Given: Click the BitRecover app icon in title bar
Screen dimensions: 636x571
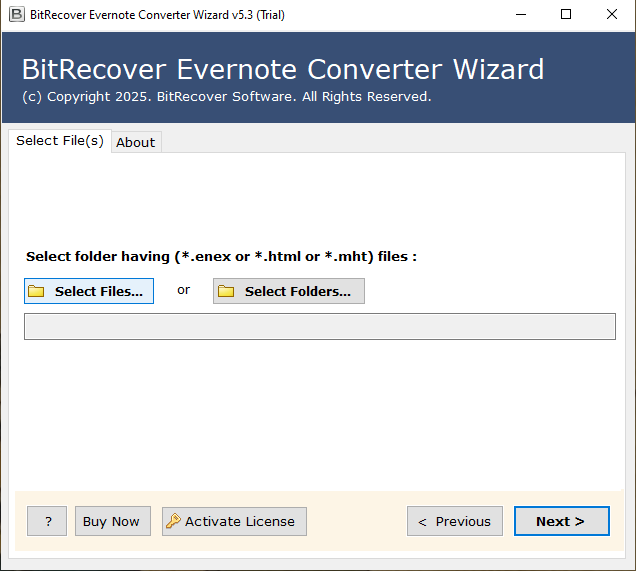Looking at the screenshot, I should pos(16,15).
